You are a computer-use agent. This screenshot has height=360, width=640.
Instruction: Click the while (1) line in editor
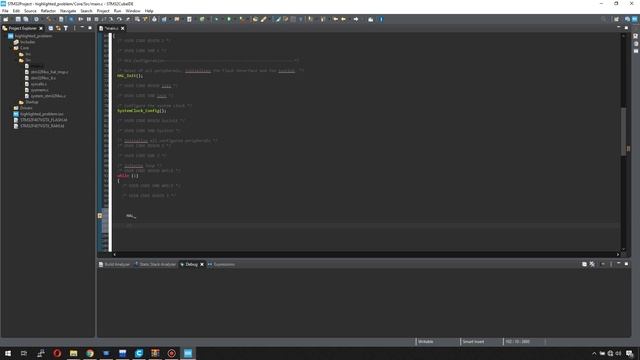click(x=128, y=176)
